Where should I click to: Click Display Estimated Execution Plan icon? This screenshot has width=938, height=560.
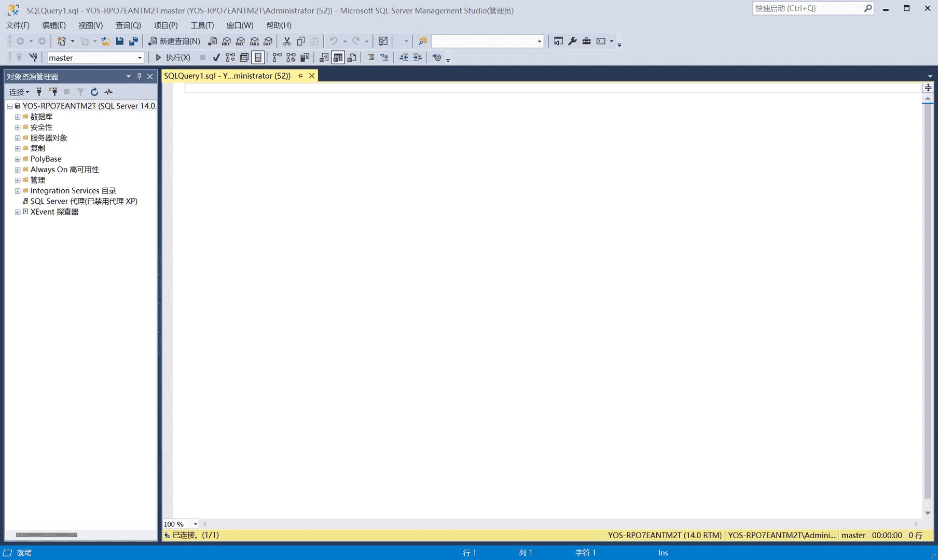230,58
